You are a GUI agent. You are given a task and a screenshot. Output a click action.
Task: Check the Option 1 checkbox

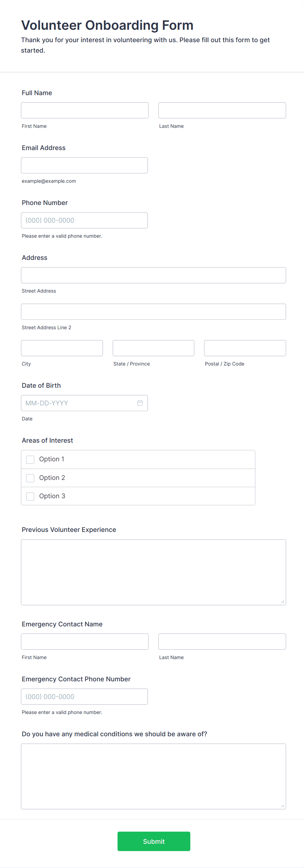click(30, 460)
